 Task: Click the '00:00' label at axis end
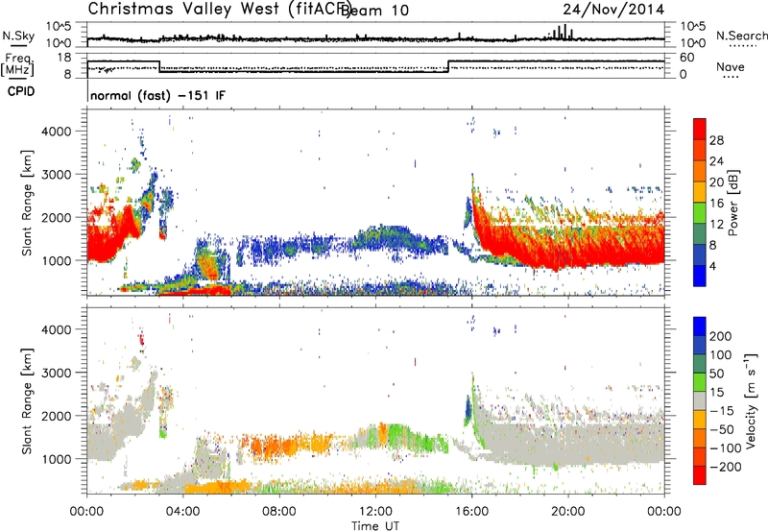coord(664,512)
